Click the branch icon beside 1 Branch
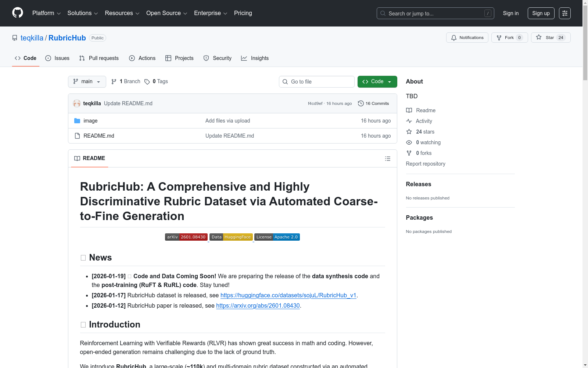The width and height of the screenshot is (588, 368). pos(114,82)
